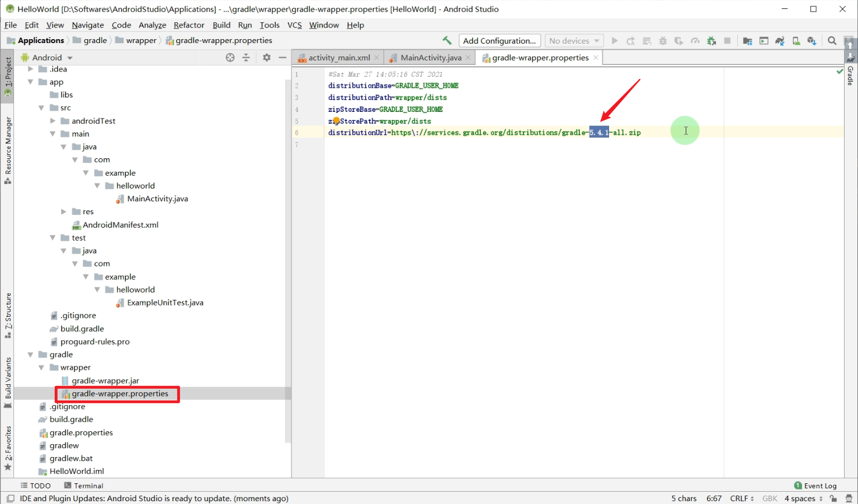Click the GBK encoding indicator

pyautogui.click(x=770, y=498)
